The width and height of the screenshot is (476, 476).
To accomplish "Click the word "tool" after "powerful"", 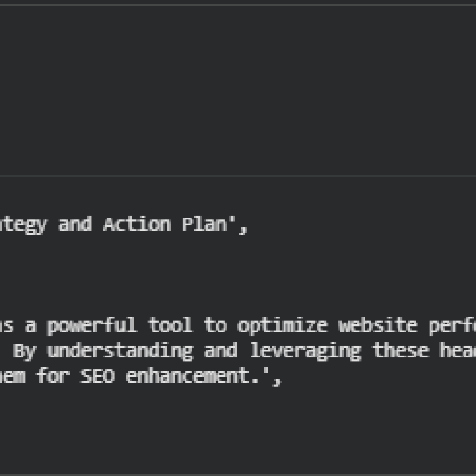I will click(x=170, y=325).
